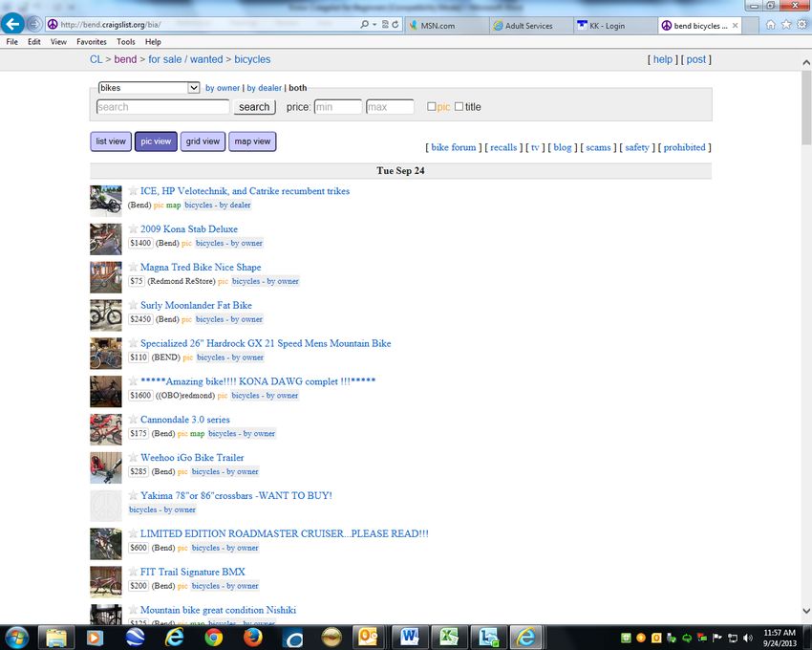Image resolution: width=812 pixels, height=650 pixels.
Task: Open the post link in header
Action: point(696,59)
